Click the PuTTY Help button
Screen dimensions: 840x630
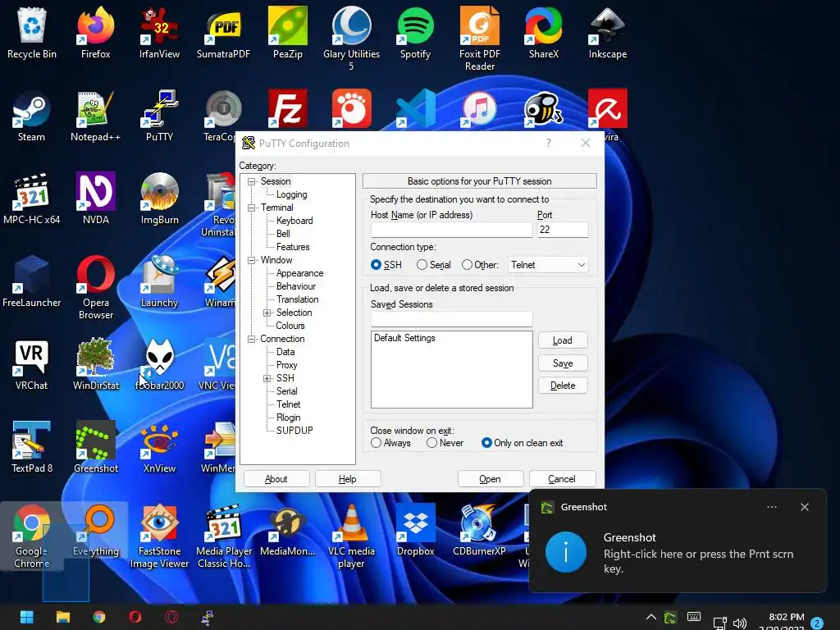point(348,479)
